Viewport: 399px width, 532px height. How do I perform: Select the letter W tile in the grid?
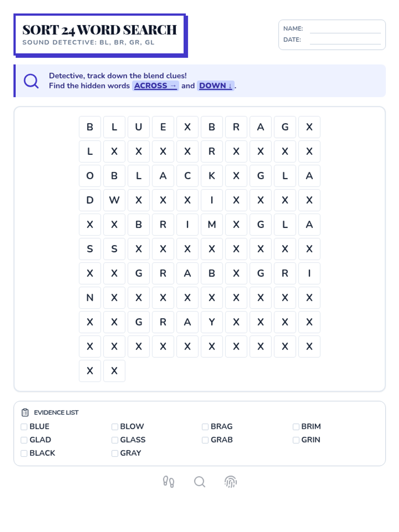tap(114, 200)
